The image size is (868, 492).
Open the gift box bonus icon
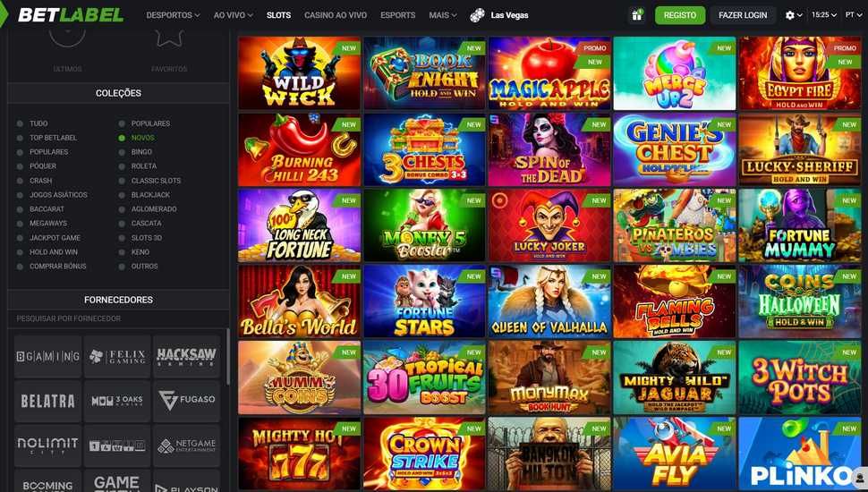[636, 15]
